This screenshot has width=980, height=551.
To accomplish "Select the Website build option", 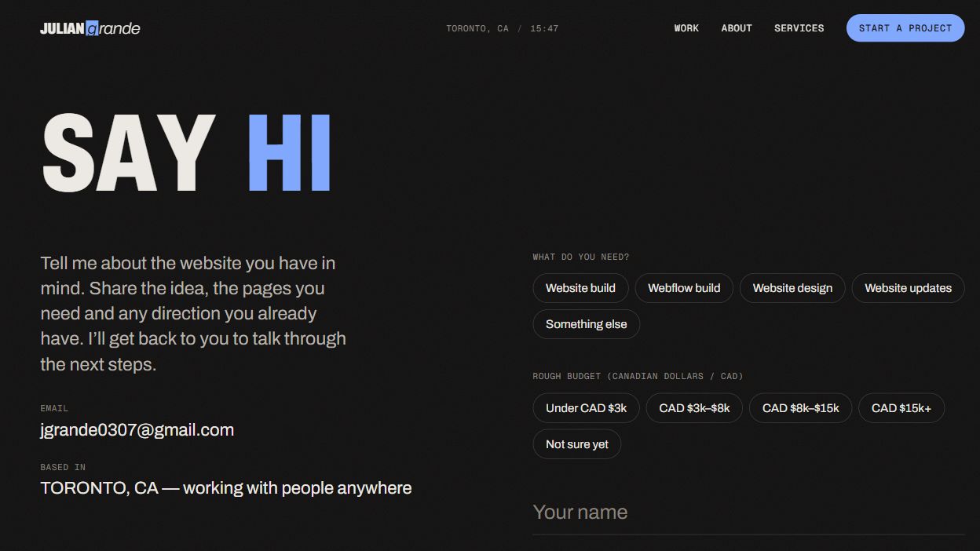I will (x=580, y=288).
